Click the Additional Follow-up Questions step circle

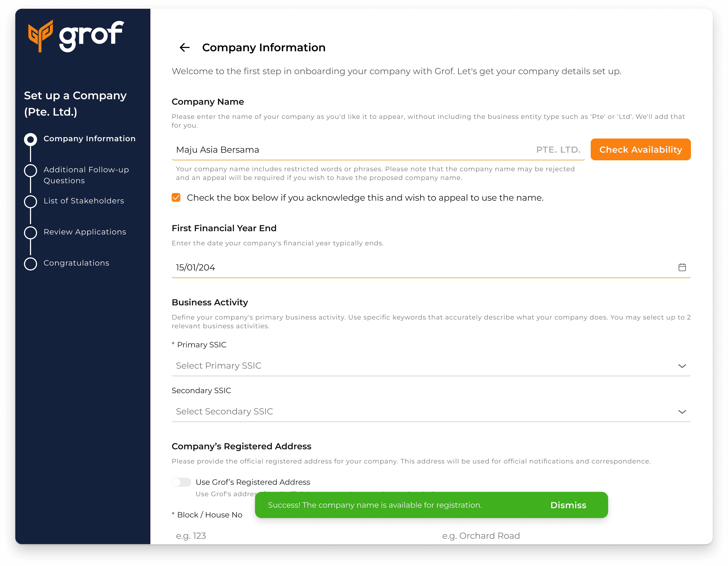tap(30, 170)
